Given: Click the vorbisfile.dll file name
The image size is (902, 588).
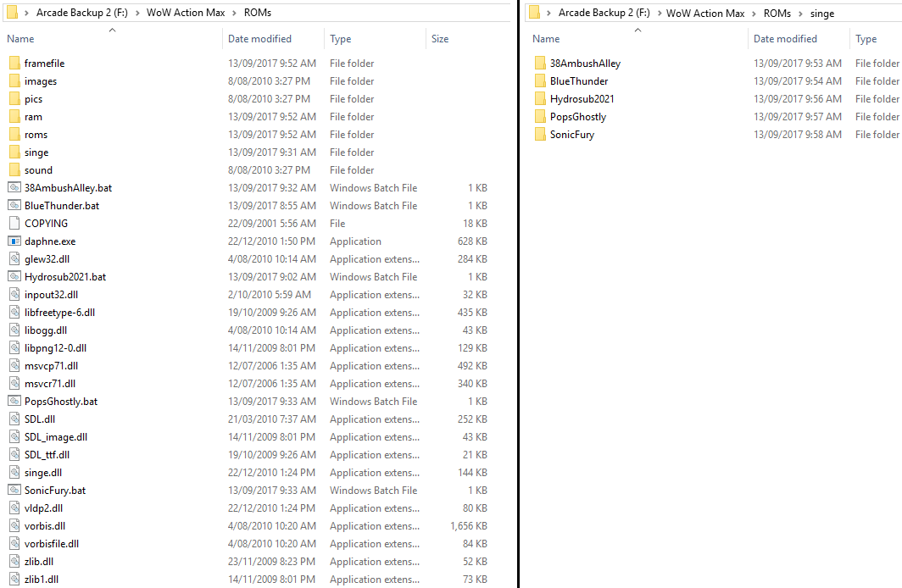Looking at the screenshot, I should [52, 544].
